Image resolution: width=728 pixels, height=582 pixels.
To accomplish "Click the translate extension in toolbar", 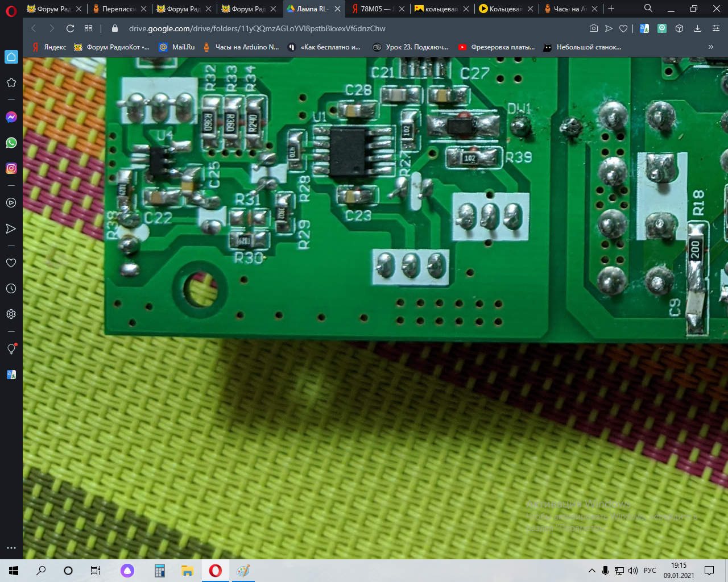I will point(644,28).
